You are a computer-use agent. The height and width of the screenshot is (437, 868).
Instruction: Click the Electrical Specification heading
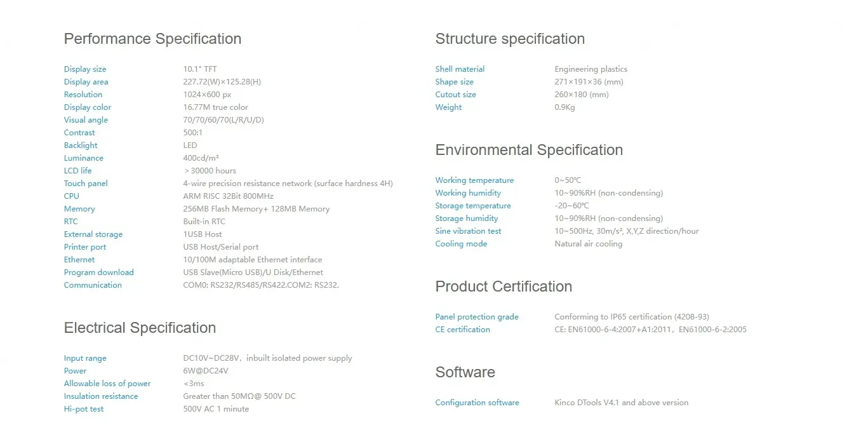pos(140,328)
